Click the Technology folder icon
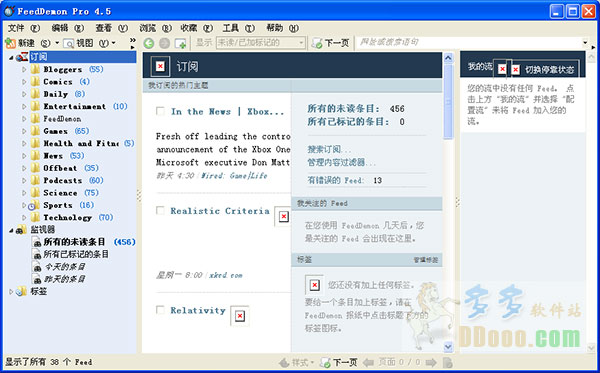 click(35, 217)
